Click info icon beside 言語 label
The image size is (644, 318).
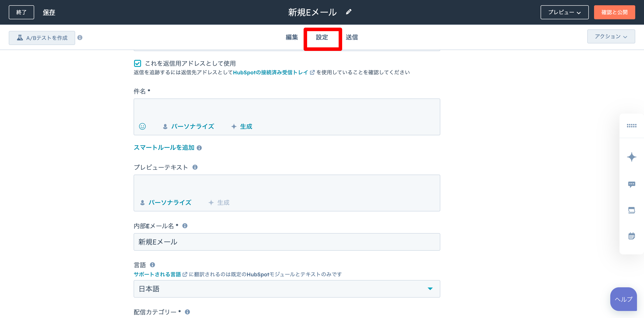coord(152,265)
